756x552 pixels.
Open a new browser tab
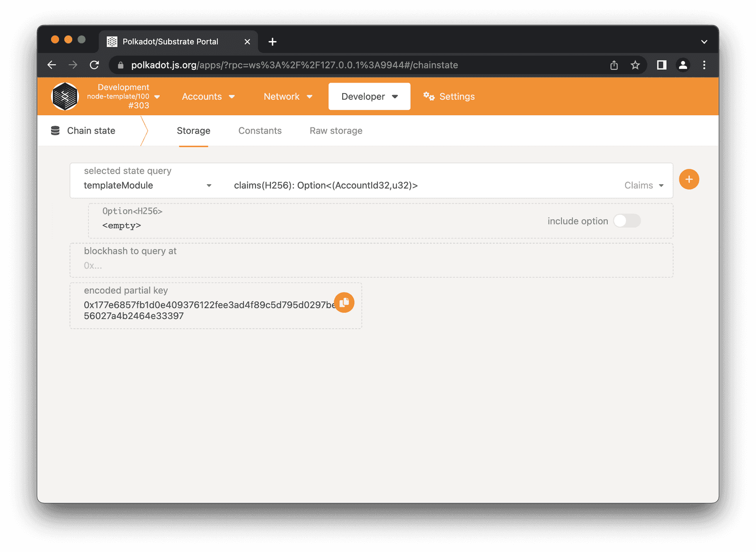click(x=273, y=42)
